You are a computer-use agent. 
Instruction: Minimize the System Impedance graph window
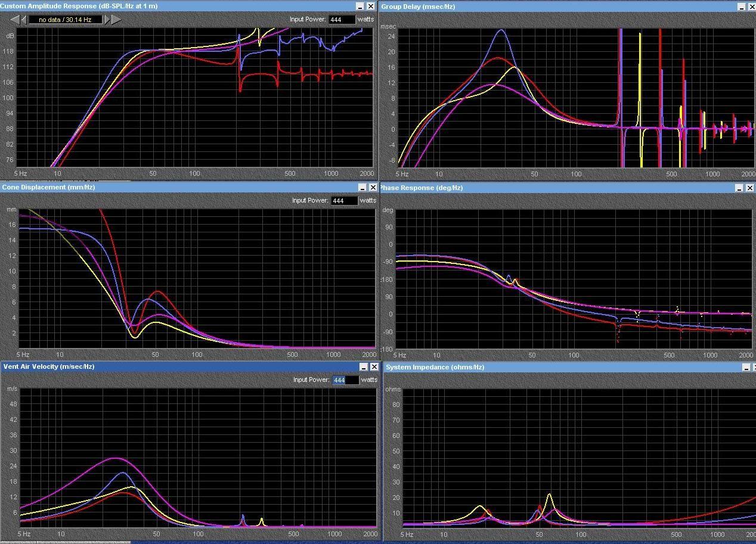pyautogui.click(x=746, y=368)
